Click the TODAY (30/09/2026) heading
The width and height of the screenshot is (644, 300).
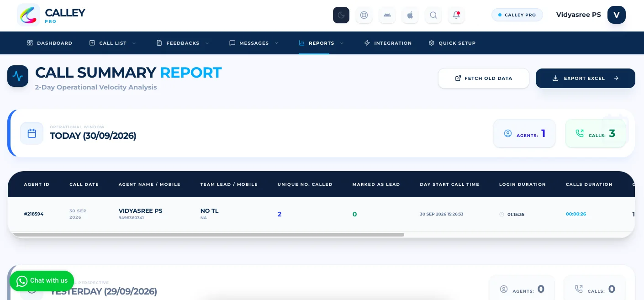tap(93, 136)
